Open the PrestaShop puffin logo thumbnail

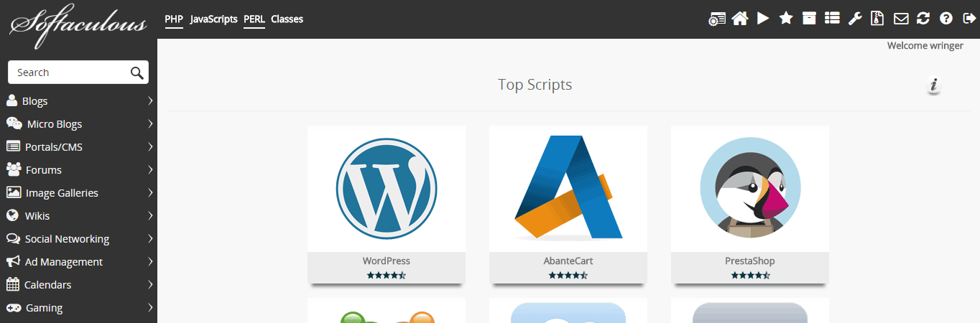pos(750,189)
